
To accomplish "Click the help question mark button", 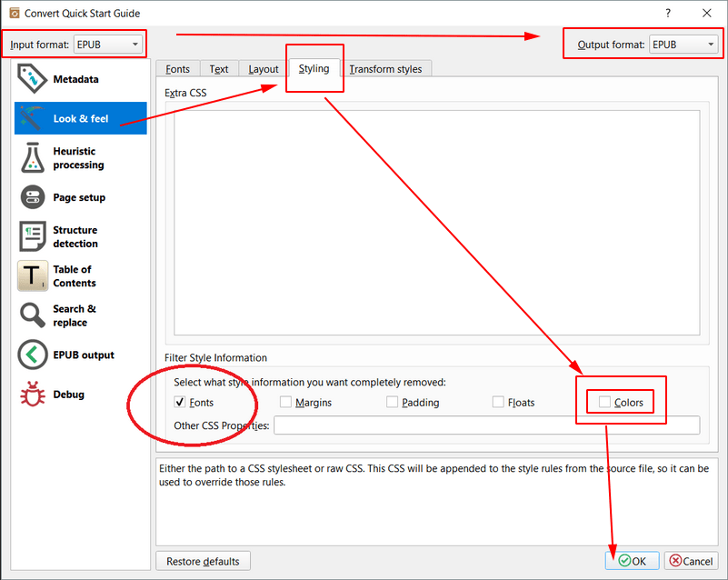I will tap(668, 13).
